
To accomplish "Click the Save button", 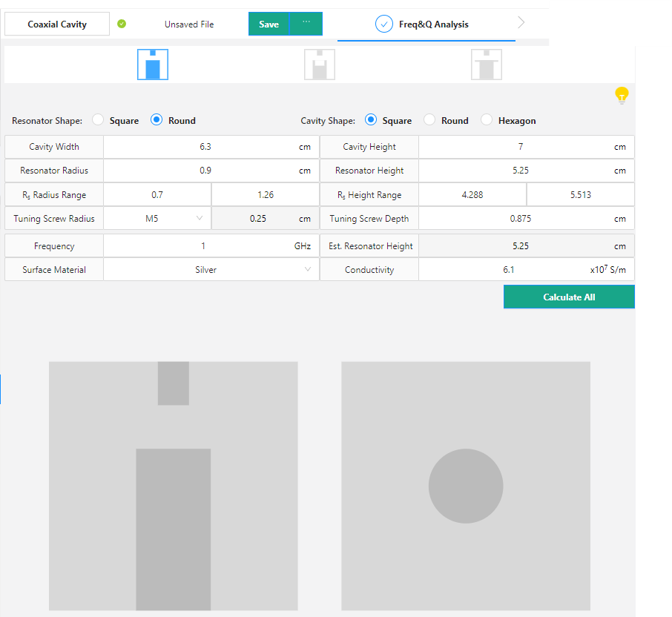I will point(269,24).
